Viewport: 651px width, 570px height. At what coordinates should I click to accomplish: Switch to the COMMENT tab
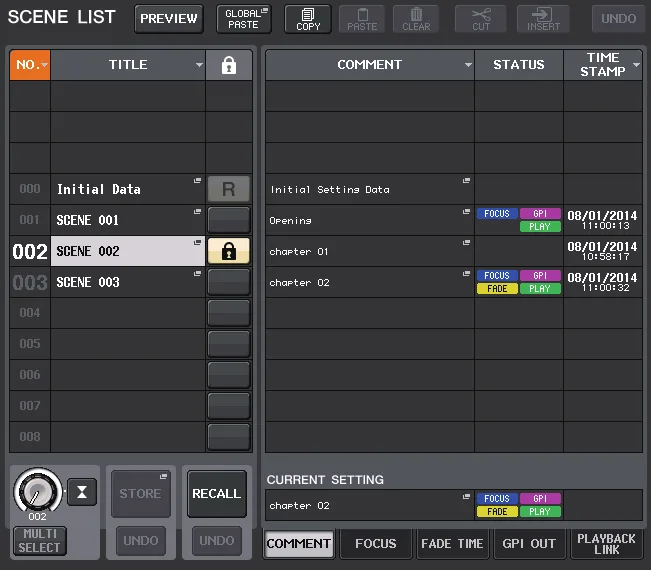(299, 544)
